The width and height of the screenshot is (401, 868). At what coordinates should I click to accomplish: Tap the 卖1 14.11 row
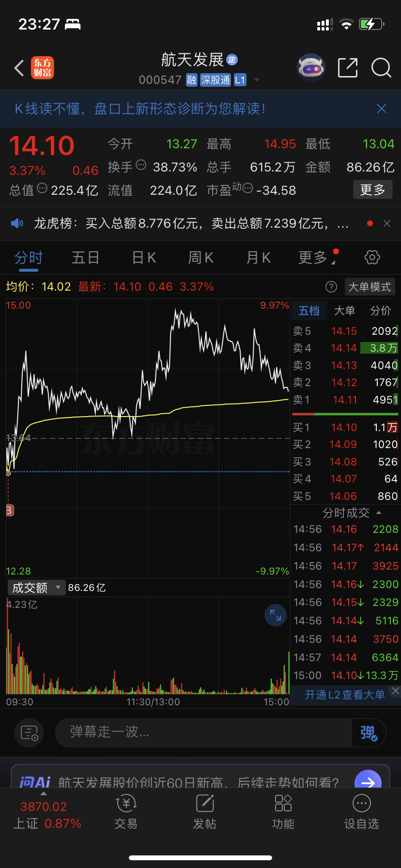click(x=345, y=400)
